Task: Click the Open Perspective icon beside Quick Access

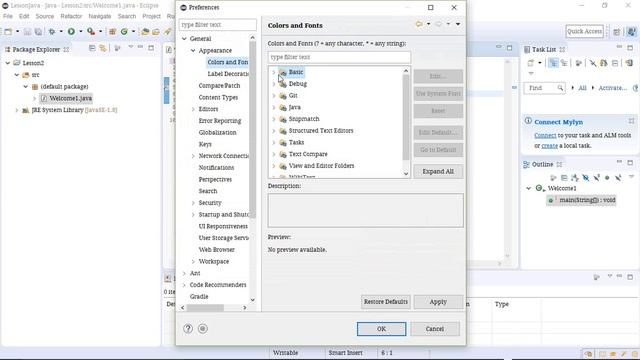Action: click(617, 31)
